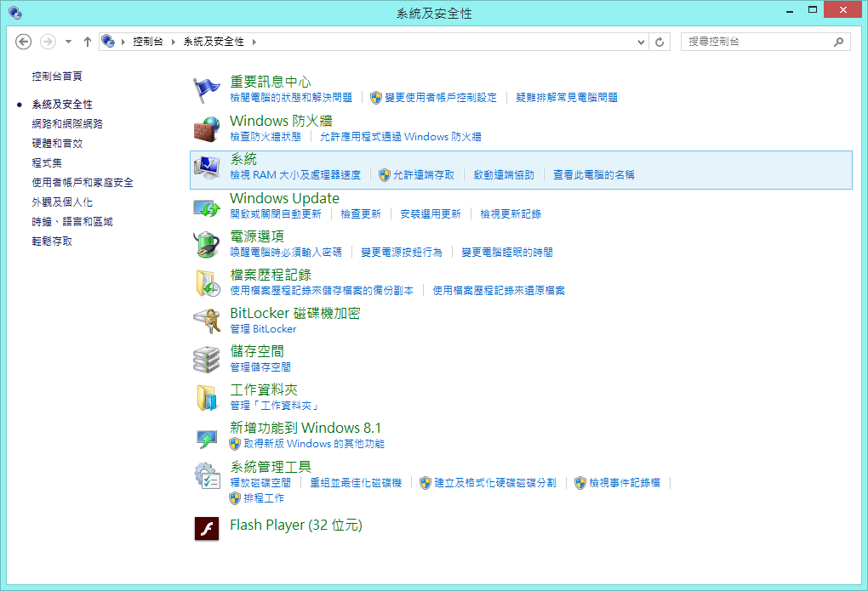Click the 啟動遠端協助 link

coord(504,175)
